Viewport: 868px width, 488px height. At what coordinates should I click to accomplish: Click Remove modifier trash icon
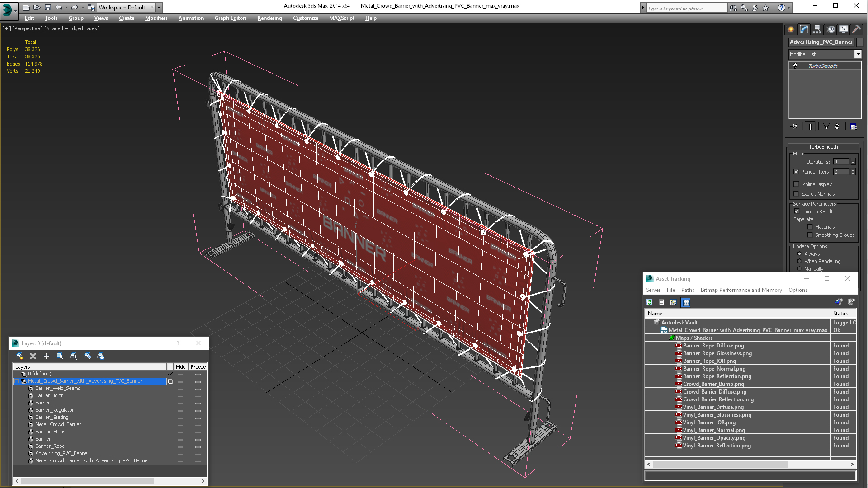[837, 127]
